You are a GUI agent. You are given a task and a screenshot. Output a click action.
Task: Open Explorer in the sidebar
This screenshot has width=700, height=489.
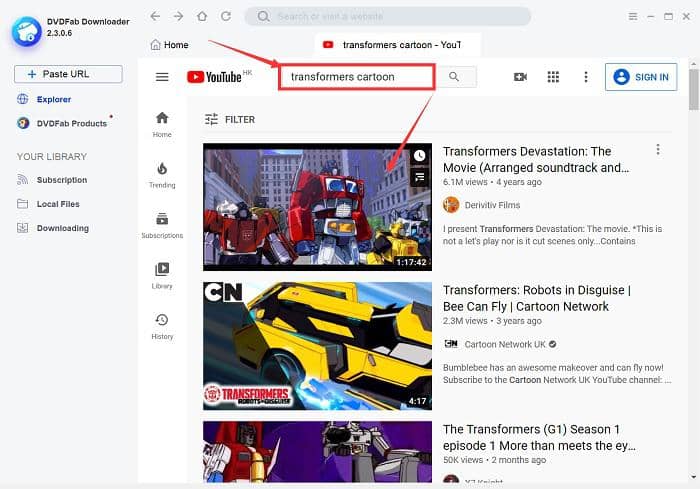pyautogui.click(x=44, y=99)
